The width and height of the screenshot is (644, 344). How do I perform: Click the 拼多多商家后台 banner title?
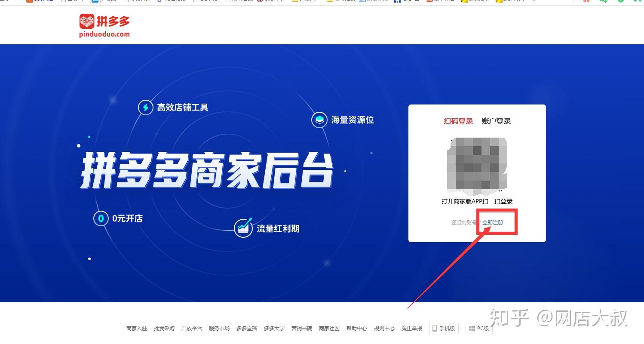[x=207, y=171]
